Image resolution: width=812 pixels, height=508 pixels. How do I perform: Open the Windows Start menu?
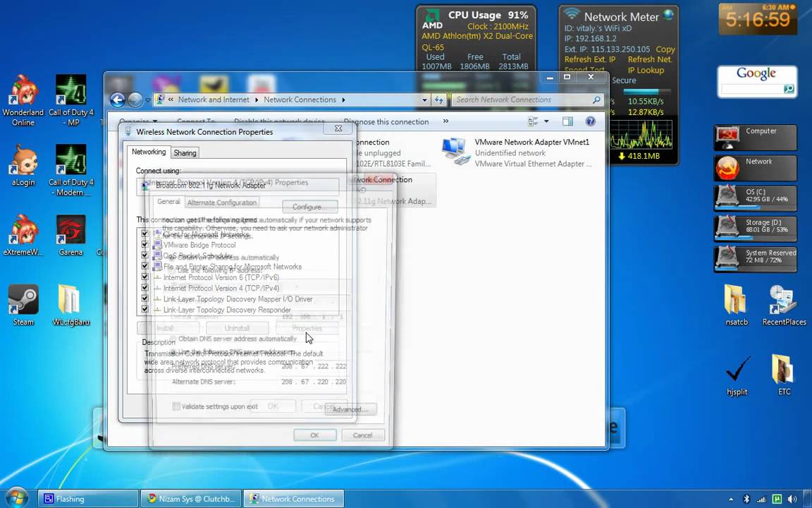tap(17, 498)
